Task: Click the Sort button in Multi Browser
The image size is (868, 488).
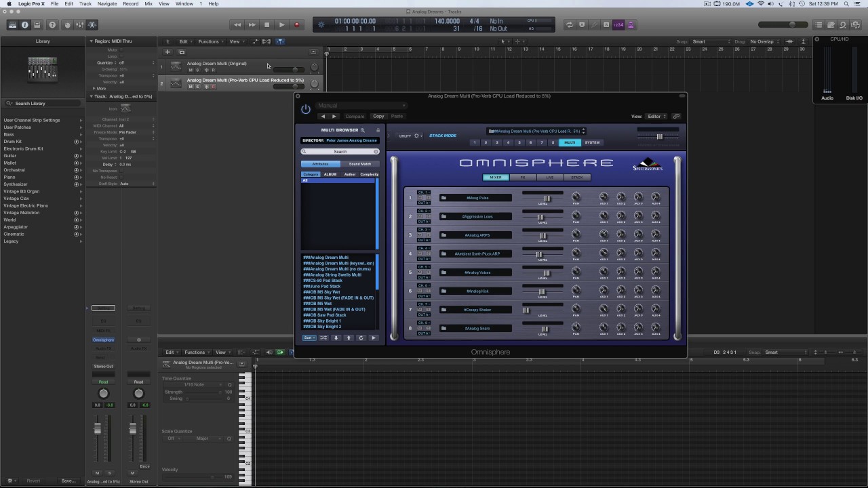Action: click(309, 338)
